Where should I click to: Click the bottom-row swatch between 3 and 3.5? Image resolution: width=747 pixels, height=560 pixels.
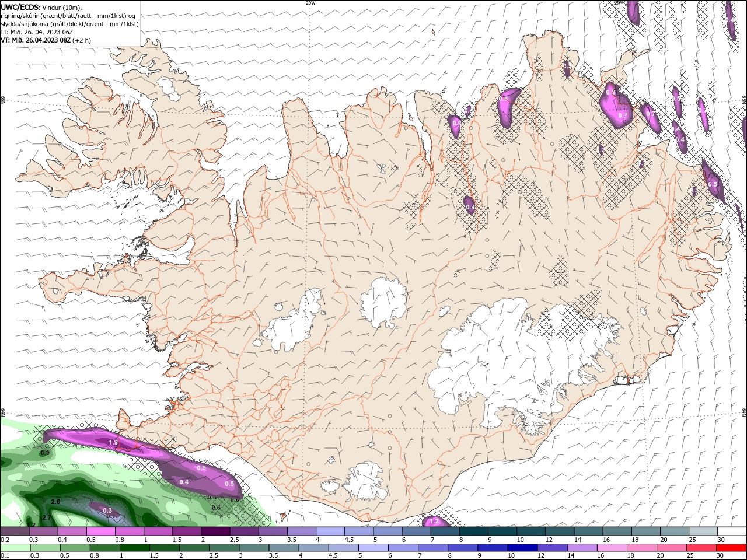click(253, 548)
